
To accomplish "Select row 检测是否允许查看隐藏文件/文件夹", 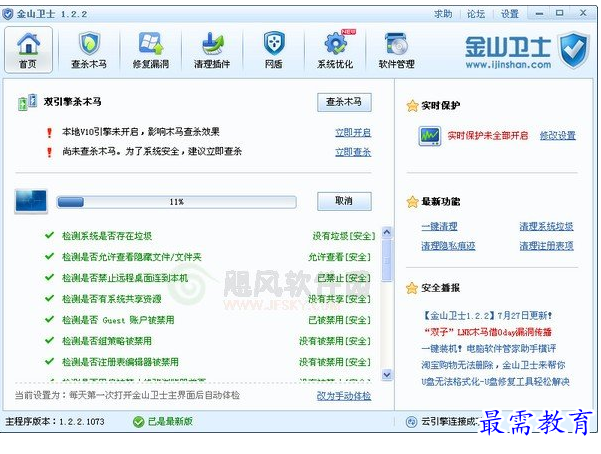I will [x=210, y=257].
